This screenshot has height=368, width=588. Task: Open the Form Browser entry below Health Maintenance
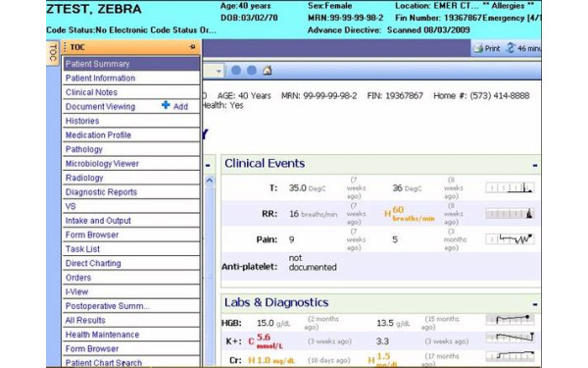click(x=131, y=349)
